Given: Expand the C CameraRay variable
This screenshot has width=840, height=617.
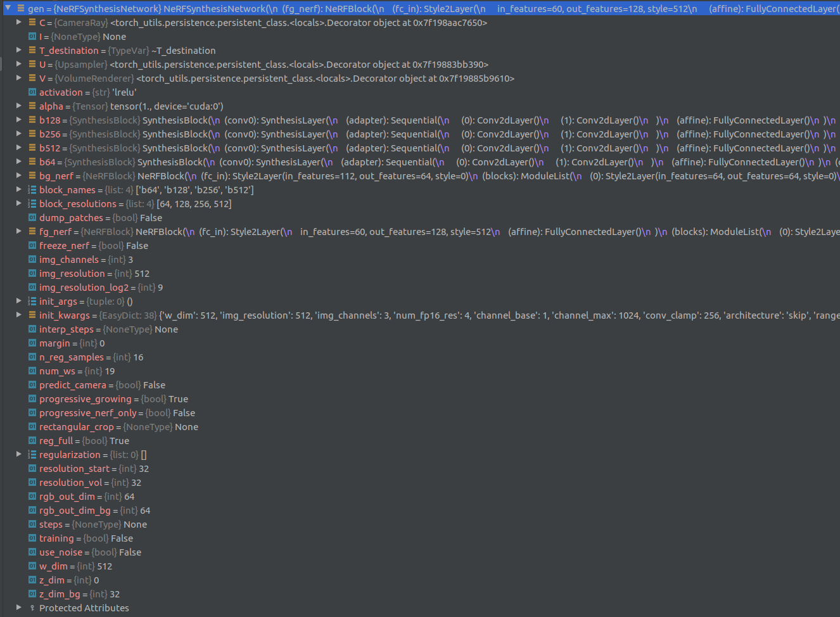Looking at the screenshot, I should pyautogui.click(x=18, y=22).
